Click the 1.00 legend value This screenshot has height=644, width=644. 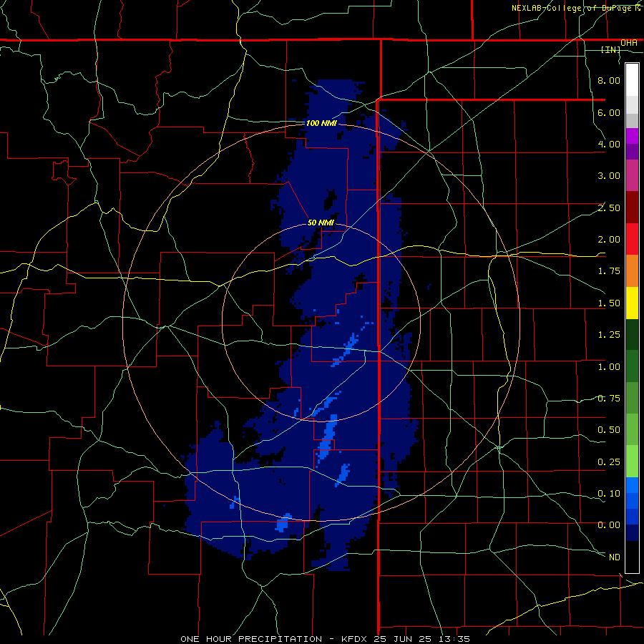click(x=609, y=367)
